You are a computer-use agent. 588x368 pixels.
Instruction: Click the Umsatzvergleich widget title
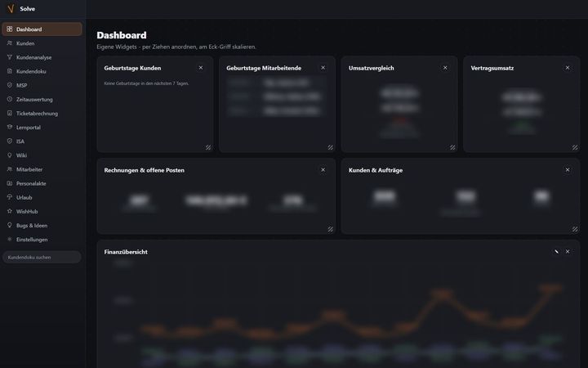pos(372,68)
